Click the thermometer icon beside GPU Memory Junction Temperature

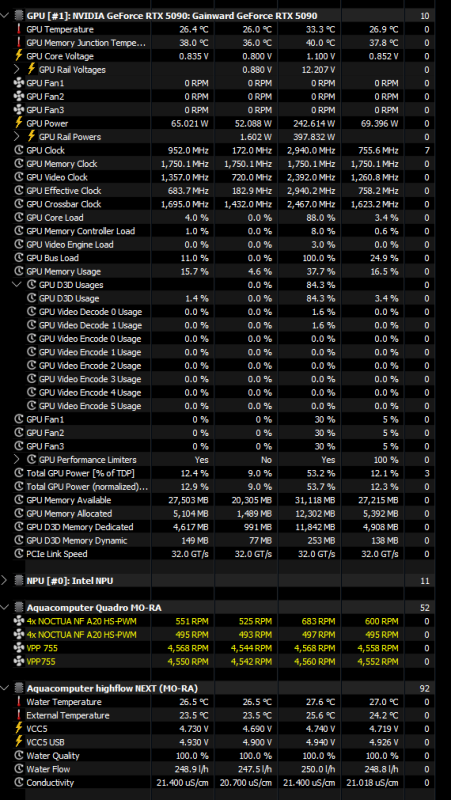[x=19, y=43]
